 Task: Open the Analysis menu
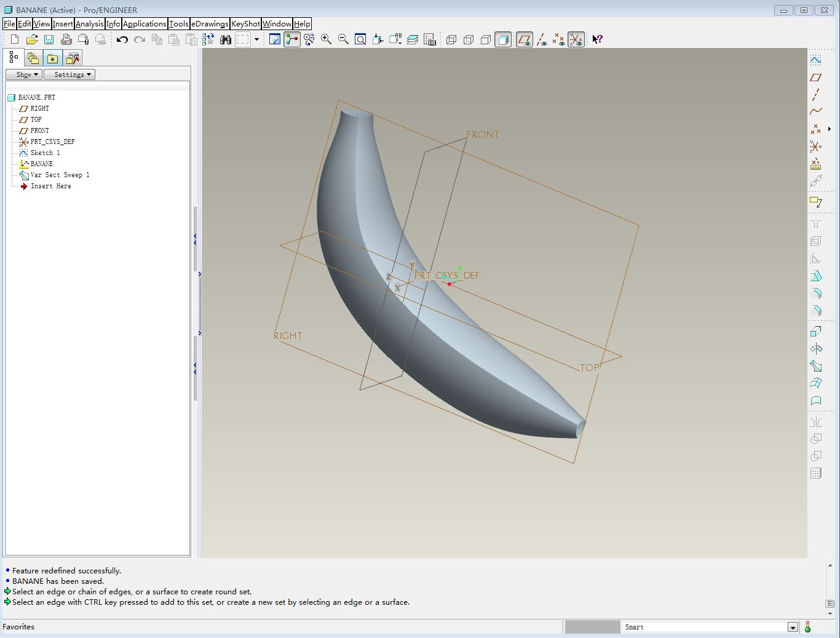coord(90,24)
